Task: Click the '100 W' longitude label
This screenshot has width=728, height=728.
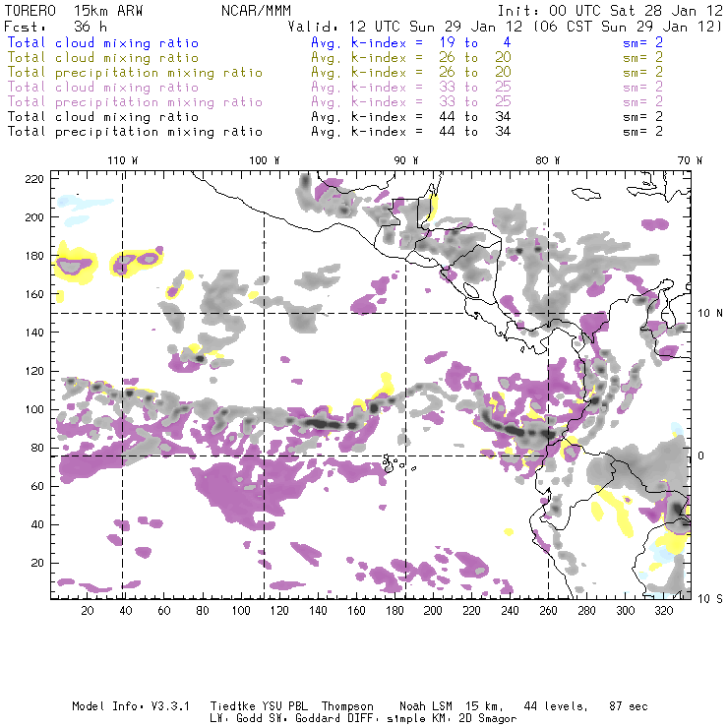Action: [x=265, y=160]
